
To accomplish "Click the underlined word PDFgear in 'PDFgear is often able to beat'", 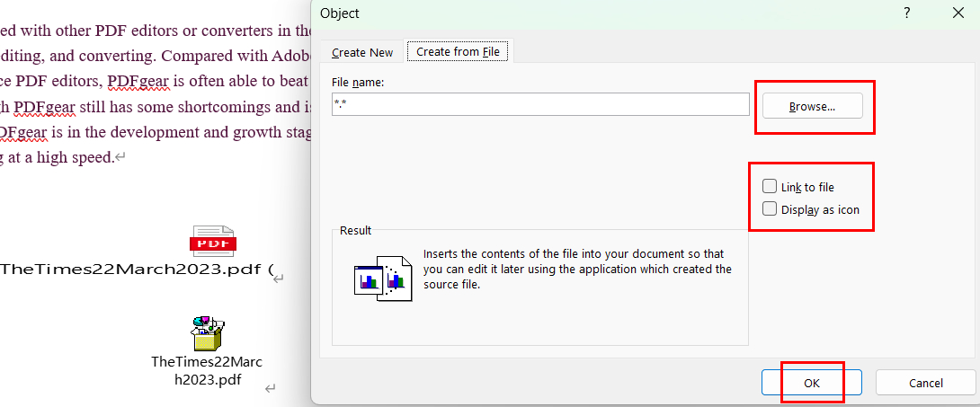I will click(138, 81).
